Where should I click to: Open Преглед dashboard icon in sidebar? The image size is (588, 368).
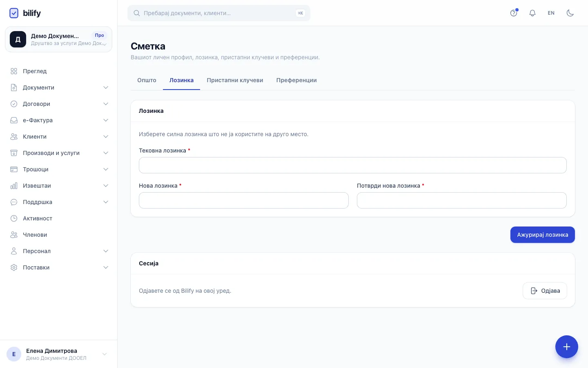click(14, 71)
